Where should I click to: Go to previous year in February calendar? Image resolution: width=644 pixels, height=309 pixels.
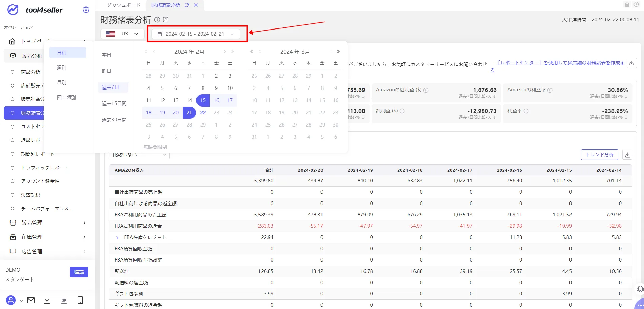[146, 52]
